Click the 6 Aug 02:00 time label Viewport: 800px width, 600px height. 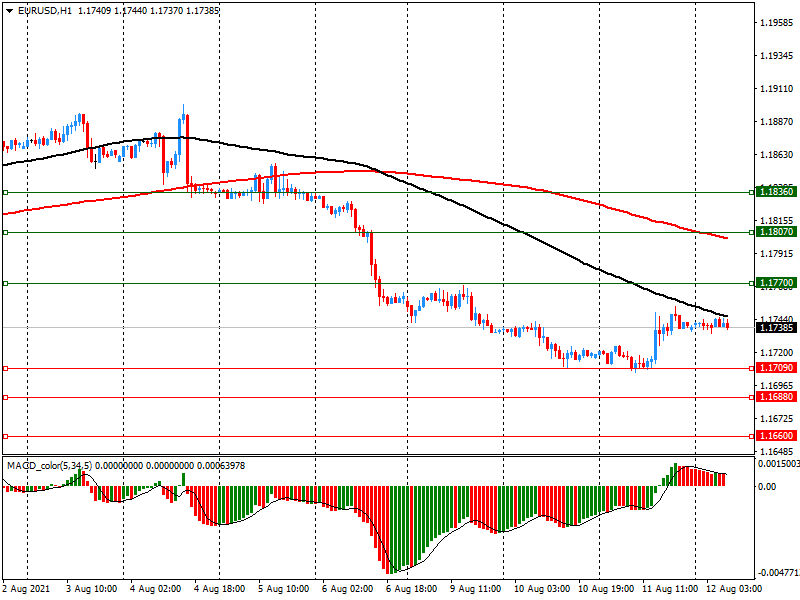(x=347, y=589)
